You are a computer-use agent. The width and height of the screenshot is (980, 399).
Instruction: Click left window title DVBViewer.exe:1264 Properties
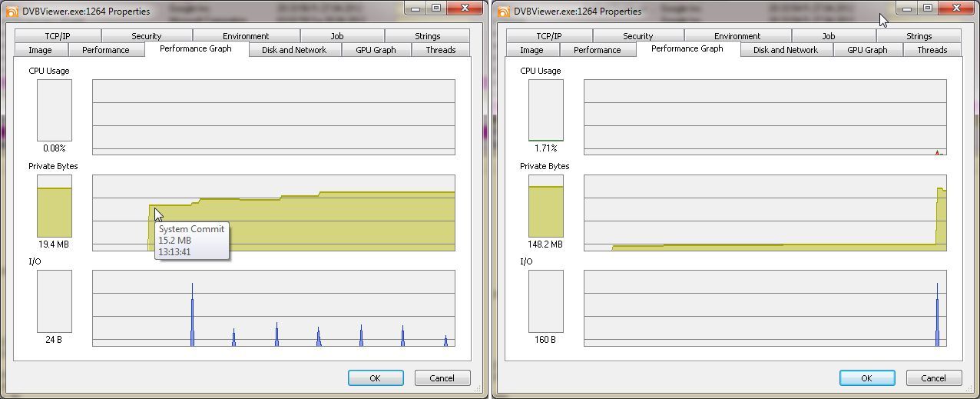(85, 12)
